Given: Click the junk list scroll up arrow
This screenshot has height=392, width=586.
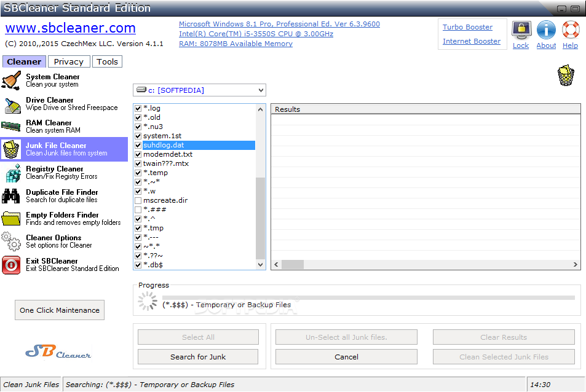Looking at the screenshot, I should click(260, 109).
